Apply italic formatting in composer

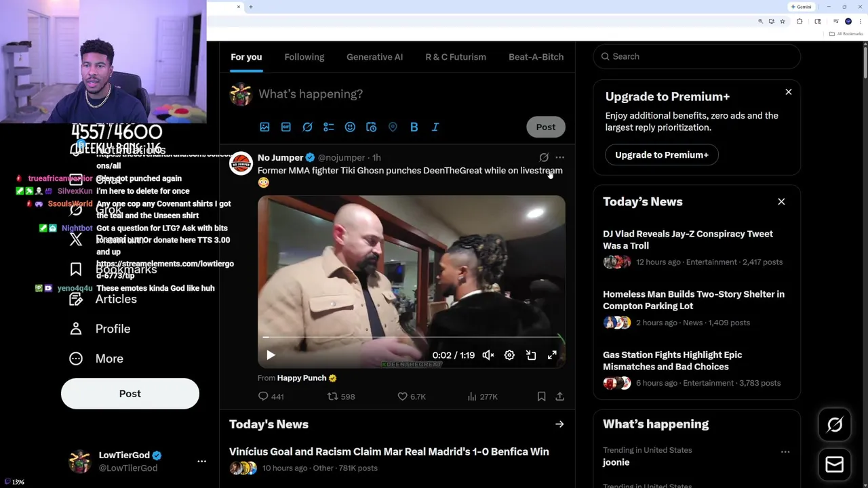click(435, 127)
